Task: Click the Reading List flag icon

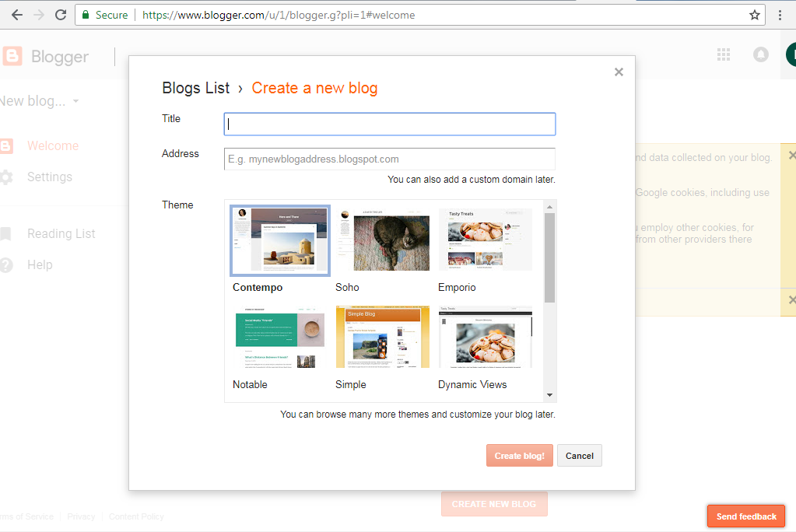Action: pyautogui.click(x=6, y=233)
